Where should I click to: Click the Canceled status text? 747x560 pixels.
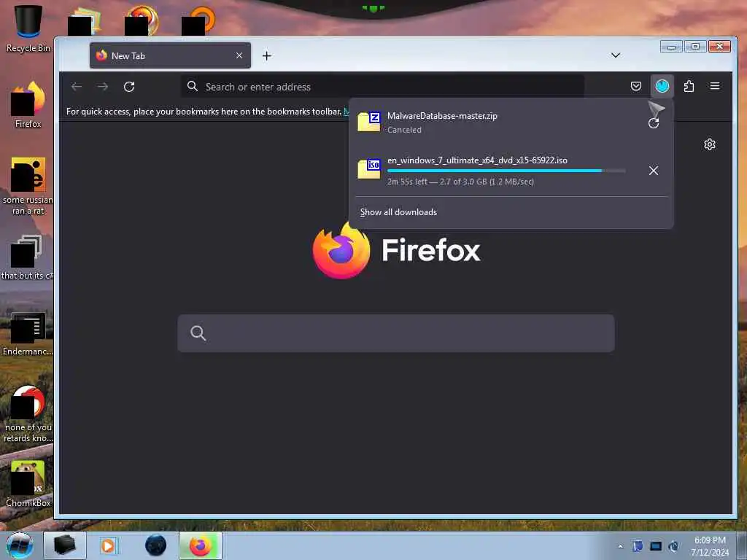tap(404, 130)
